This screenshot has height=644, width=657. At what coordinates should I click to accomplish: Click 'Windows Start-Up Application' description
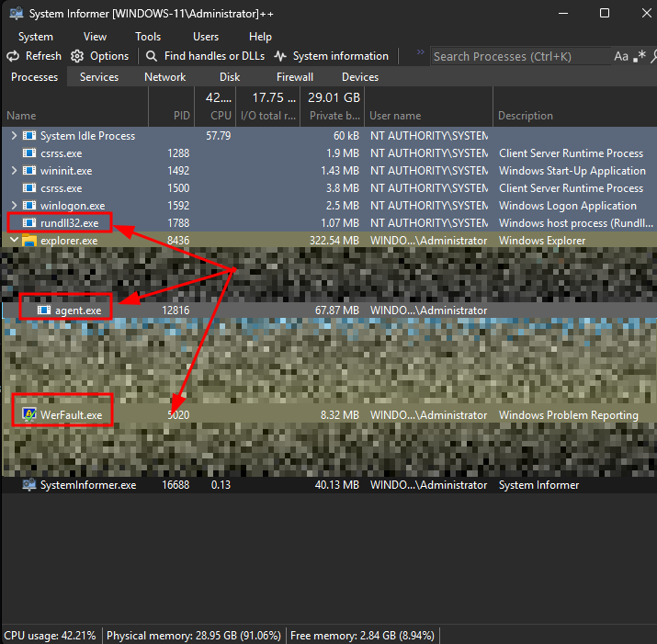[572, 171]
